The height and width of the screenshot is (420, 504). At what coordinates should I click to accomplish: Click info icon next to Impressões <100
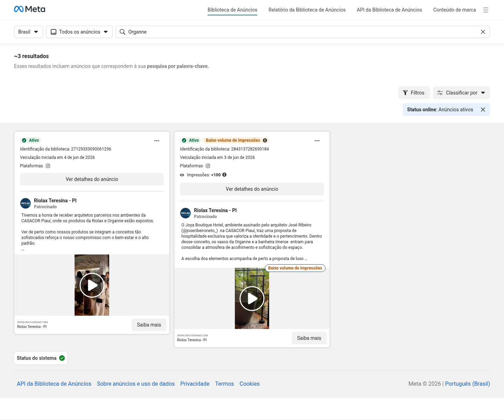click(224, 175)
